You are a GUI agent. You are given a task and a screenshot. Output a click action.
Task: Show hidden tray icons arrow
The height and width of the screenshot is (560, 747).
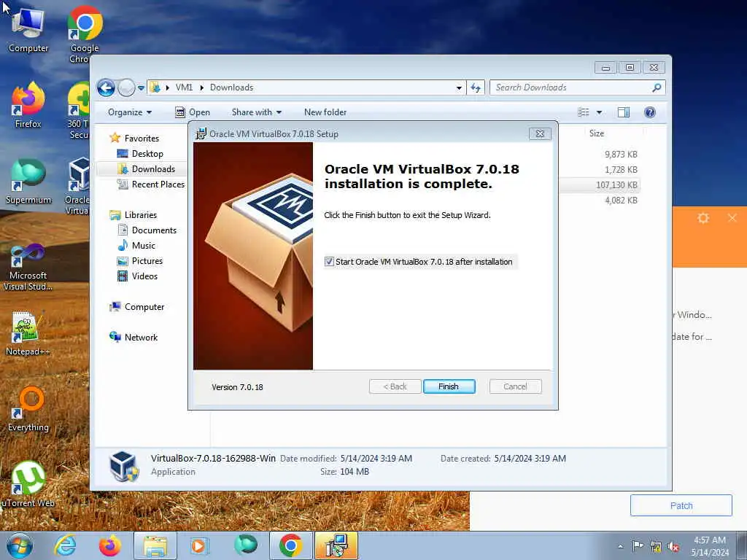tap(620, 546)
